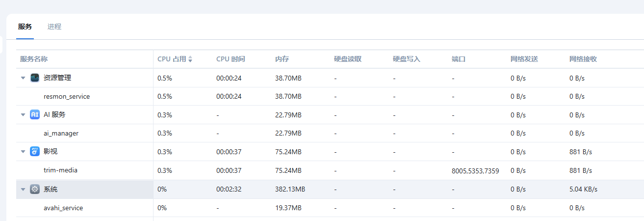The image size is (644, 221).
Task: Select the avahi_service row
Action: pos(63,208)
